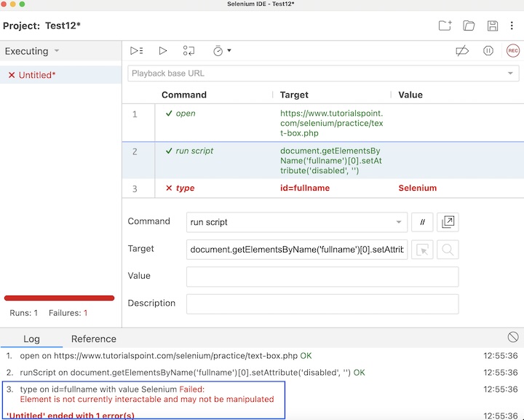Open the new window configuration icon
The height and width of the screenshot is (420, 524).
(448, 222)
